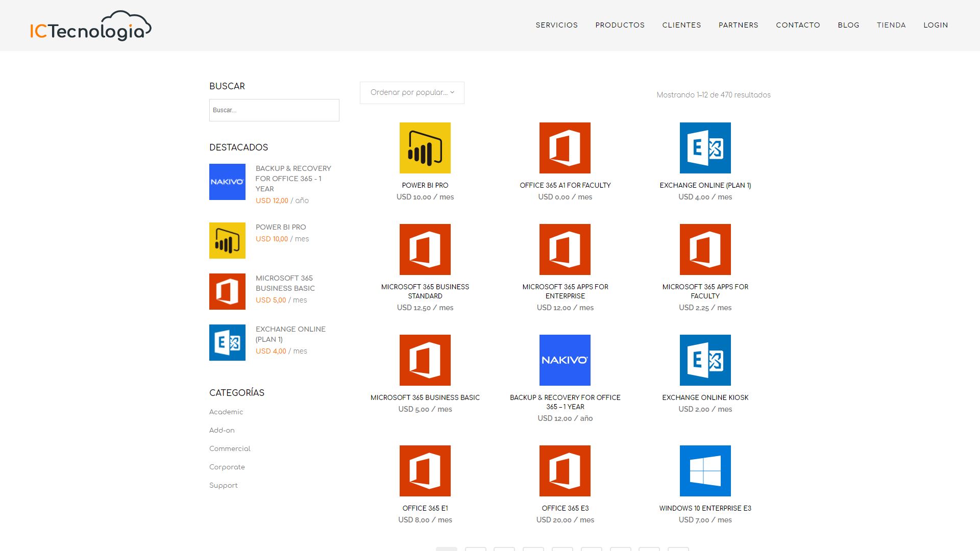Click the Corporate category link
Viewport: 980px width, 551px height.
click(x=227, y=467)
